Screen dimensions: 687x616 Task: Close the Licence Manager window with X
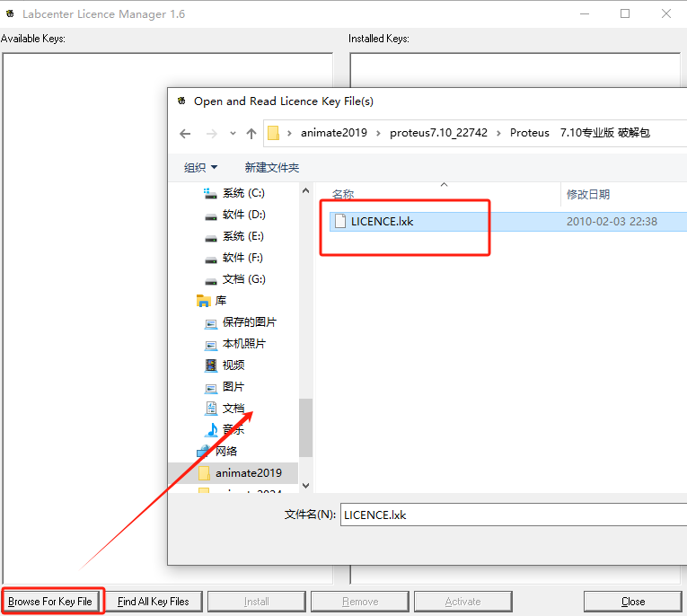click(666, 13)
